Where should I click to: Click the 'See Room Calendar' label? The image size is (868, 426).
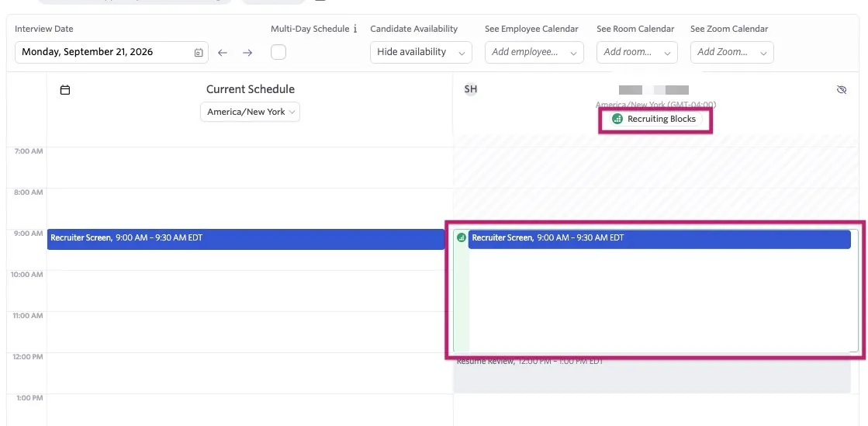click(x=635, y=29)
